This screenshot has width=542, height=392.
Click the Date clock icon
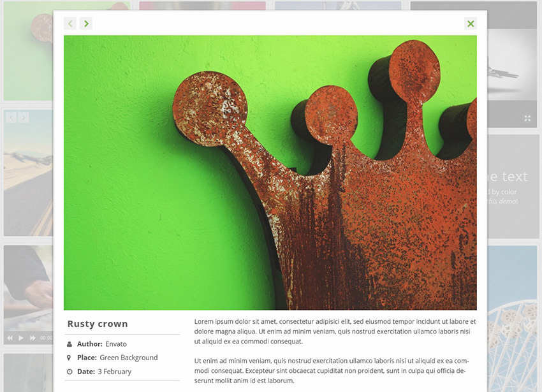(x=70, y=371)
